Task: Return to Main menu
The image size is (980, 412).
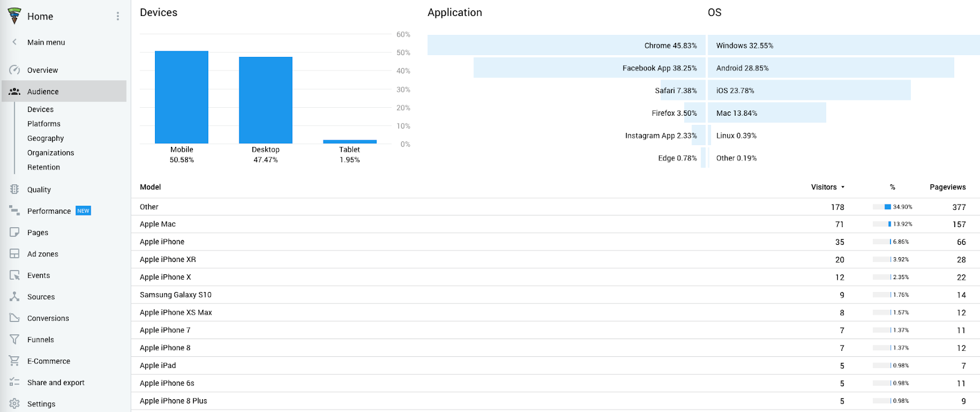Action: tap(46, 42)
